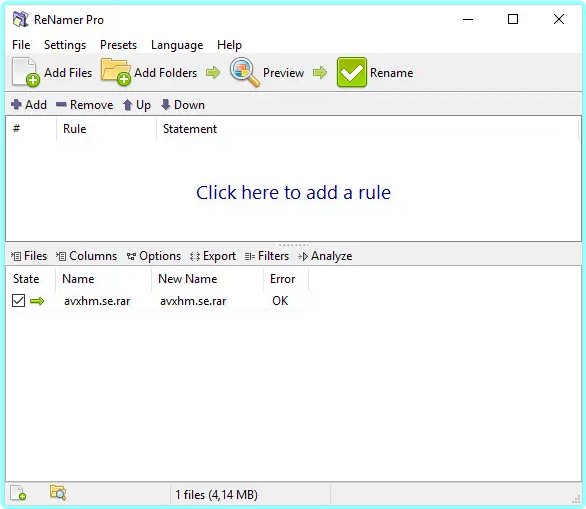Click the OK error status cell

(x=280, y=301)
